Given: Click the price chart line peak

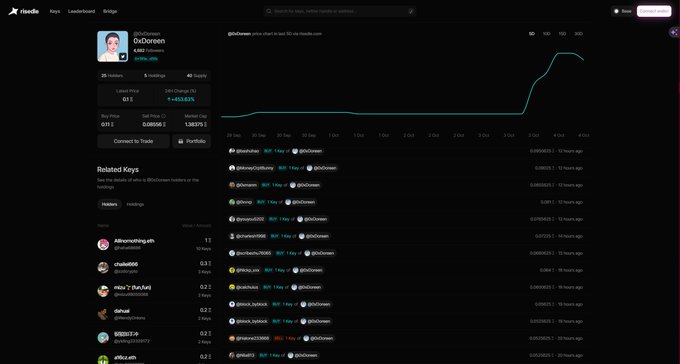Looking at the screenshot, I should pyautogui.click(x=565, y=53).
